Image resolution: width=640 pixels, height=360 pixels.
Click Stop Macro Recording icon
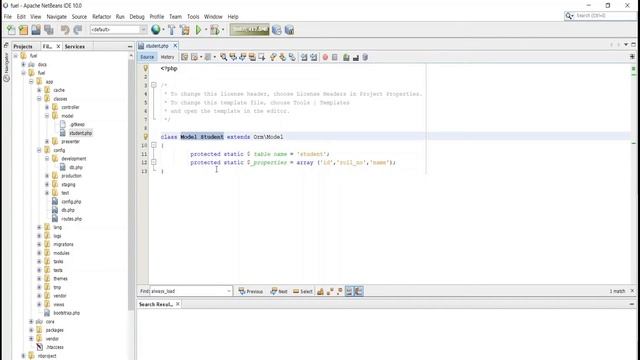pyautogui.click(x=335, y=57)
